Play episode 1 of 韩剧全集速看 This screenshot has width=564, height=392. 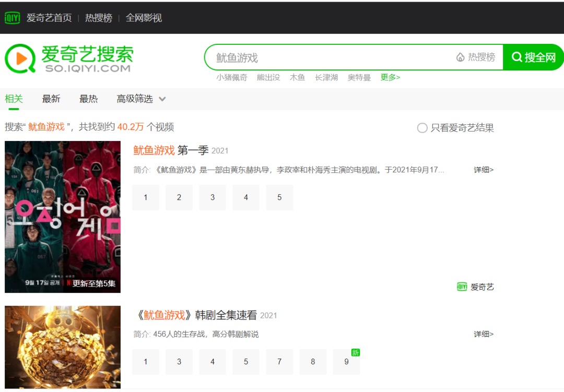click(x=145, y=362)
